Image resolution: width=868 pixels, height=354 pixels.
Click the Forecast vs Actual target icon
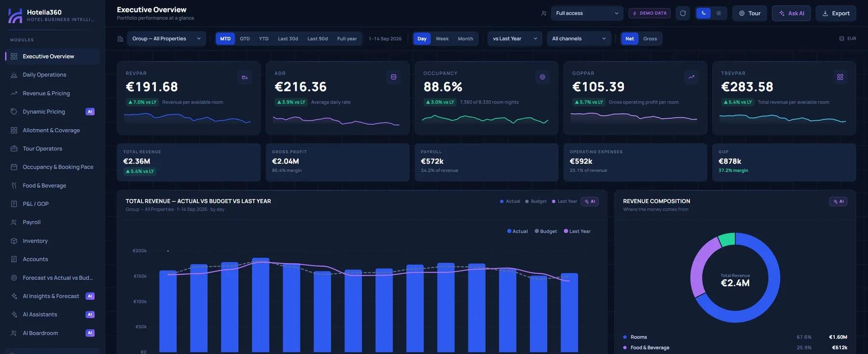click(14, 278)
